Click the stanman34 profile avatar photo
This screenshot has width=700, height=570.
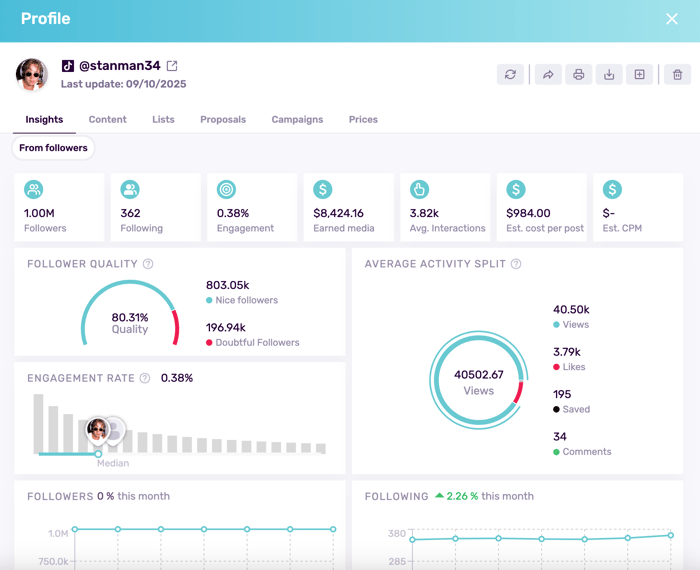tap(32, 75)
